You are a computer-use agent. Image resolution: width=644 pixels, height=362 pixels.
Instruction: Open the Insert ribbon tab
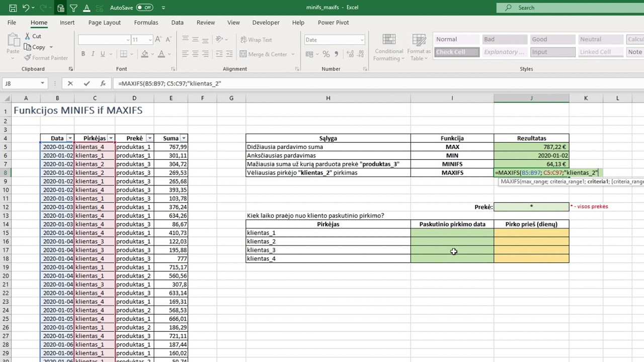coord(67,23)
